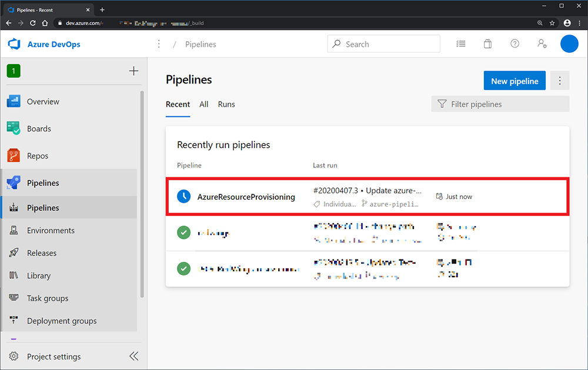Screen dimensions: 588x370
Task: Click the blue user avatar circle
Action: pos(569,44)
